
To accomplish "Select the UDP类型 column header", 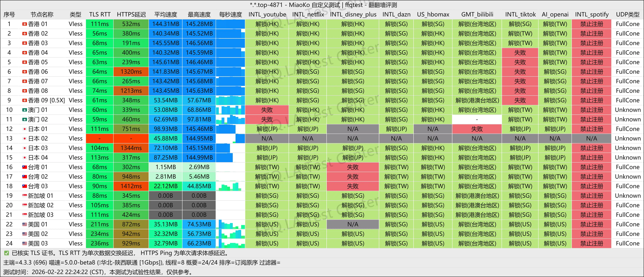I will (x=627, y=14).
